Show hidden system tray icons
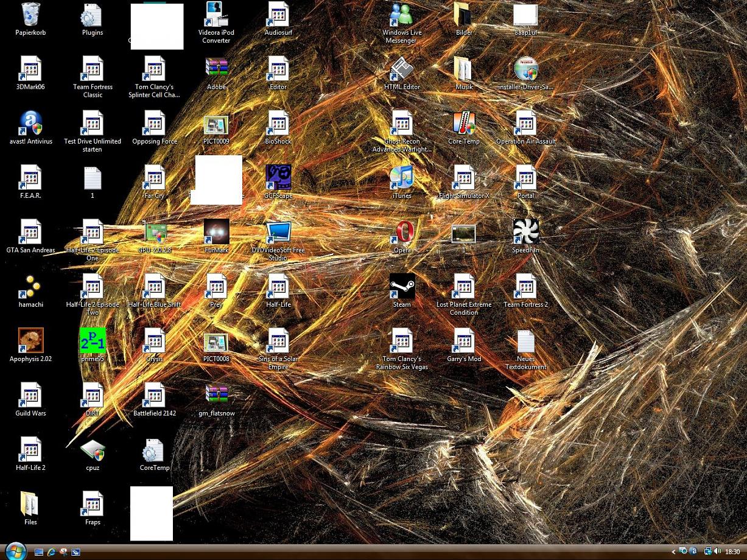This screenshot has width=747, height=560. click(x=673, y=552)
